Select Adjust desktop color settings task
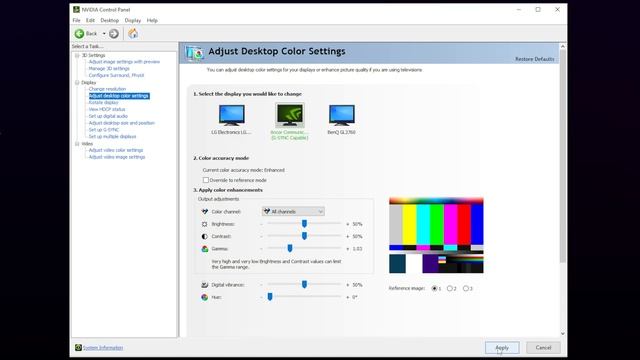The width and height of the screenshot is (640, 360). (119, 96)
